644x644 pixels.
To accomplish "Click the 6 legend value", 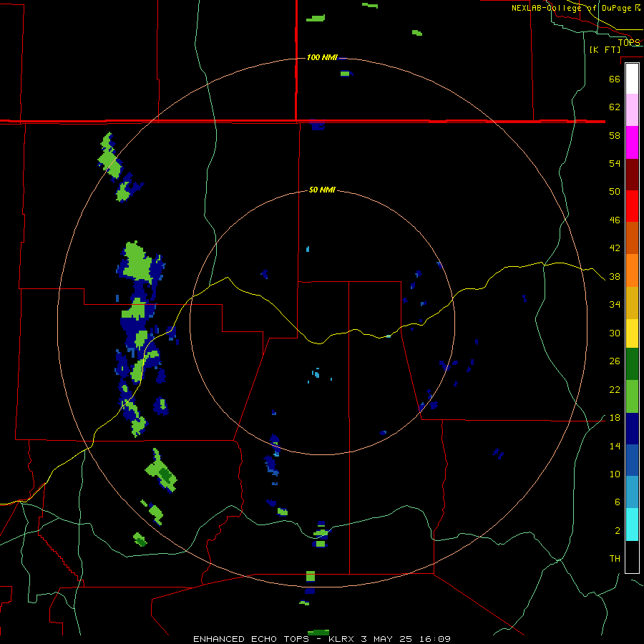I will coord(617,502).
